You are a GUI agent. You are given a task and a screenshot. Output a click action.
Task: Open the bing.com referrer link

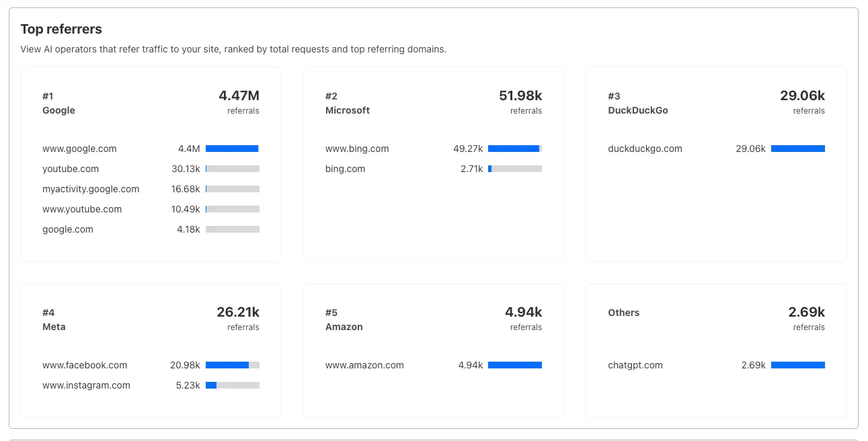click(x=345, y=169)
